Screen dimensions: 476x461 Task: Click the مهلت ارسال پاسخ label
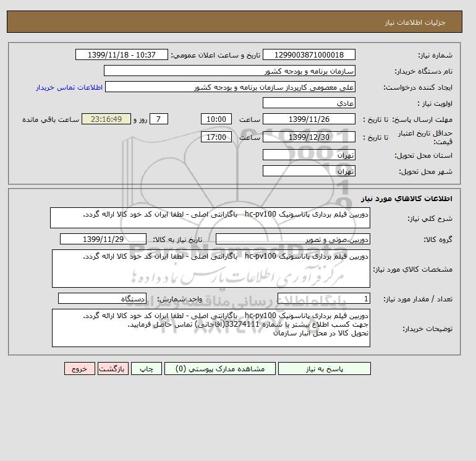pyautogui.click(x=422, y=119)
